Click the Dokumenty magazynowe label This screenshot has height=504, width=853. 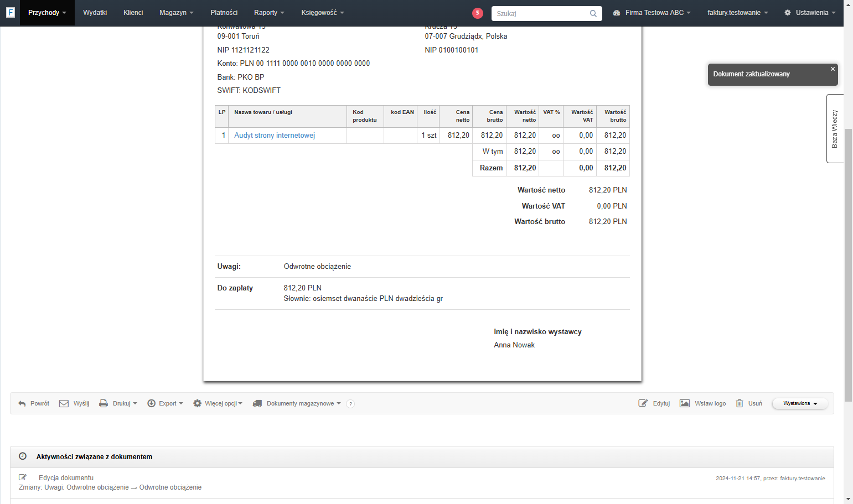(301, 404)
